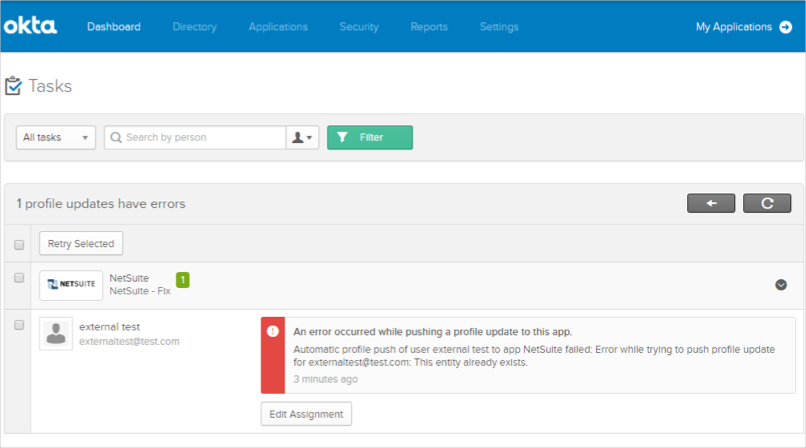Click the NetSuite app logo
Image resolution: width=806 pixels, height=448 pixels.
tap(71, 285)
